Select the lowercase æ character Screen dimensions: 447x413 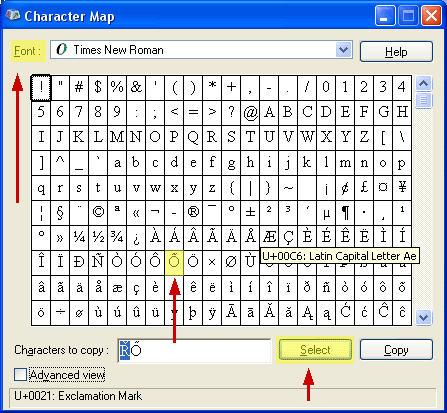click(x=117, y=288)
